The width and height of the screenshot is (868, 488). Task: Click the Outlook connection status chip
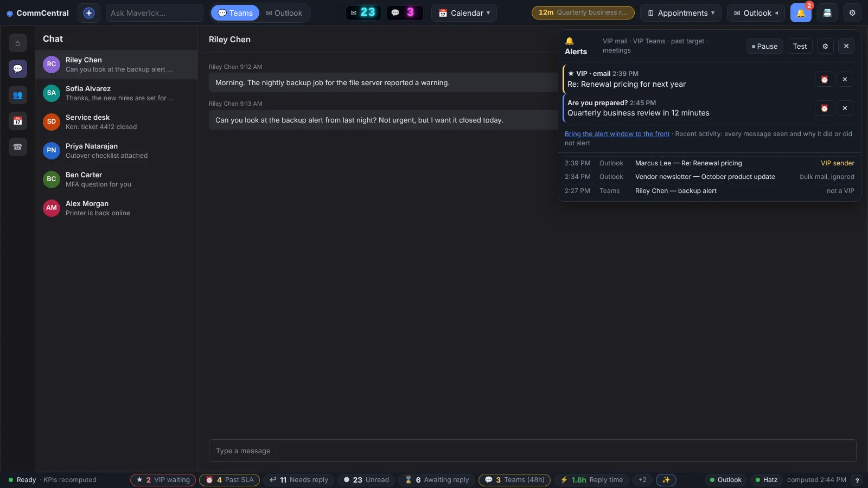pos(725,480)
